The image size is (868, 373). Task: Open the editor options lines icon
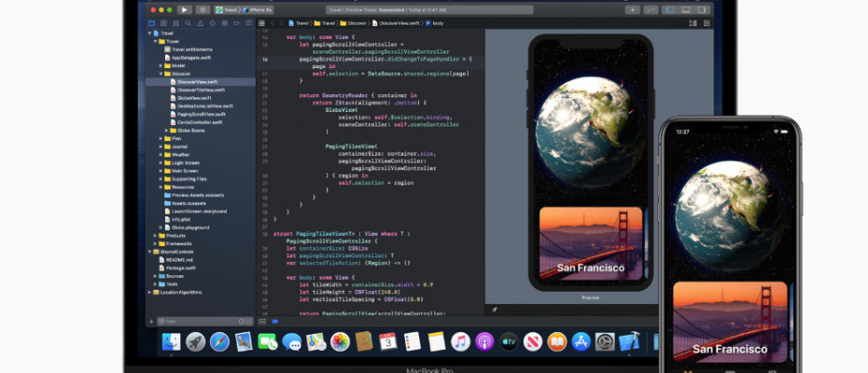click(x=693, y=23)
